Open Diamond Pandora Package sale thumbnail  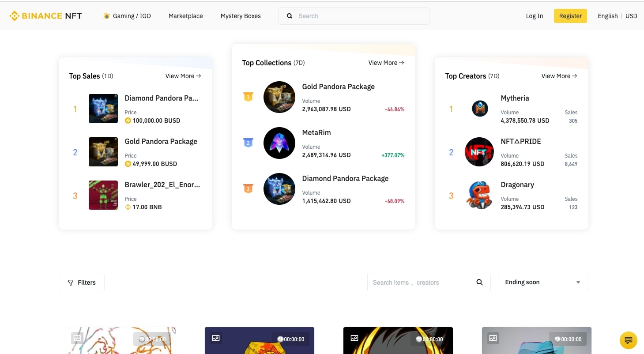(103, 109)
